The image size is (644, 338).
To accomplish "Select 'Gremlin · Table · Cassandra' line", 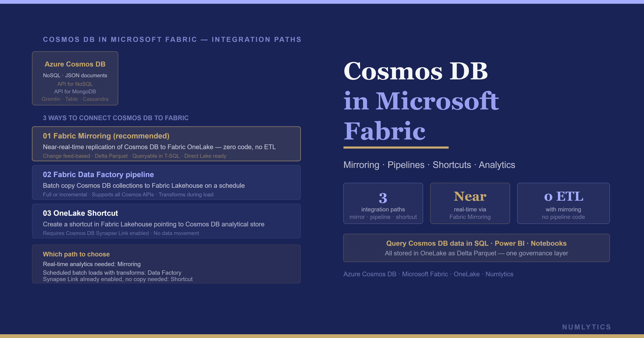I will click(75, 99).
